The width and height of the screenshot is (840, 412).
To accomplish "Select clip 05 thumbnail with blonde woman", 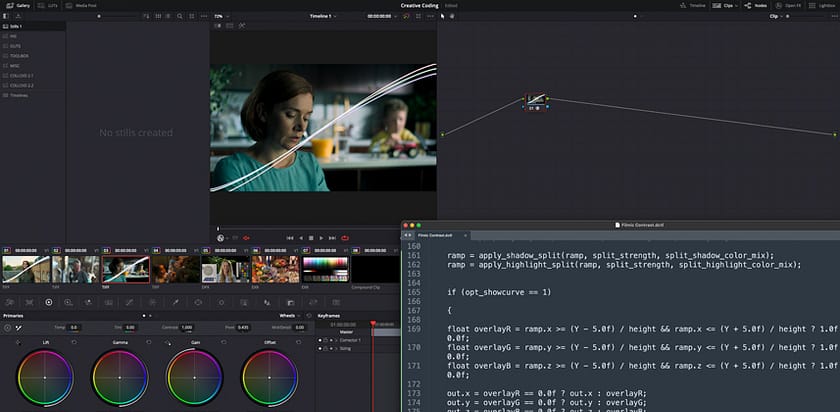I will pyautogui.click(x=226, y=269).
